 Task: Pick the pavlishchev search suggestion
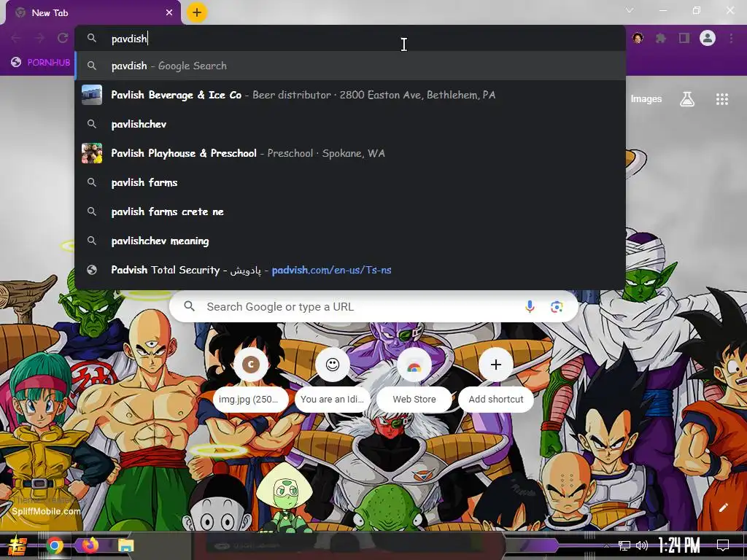[350, 124]
